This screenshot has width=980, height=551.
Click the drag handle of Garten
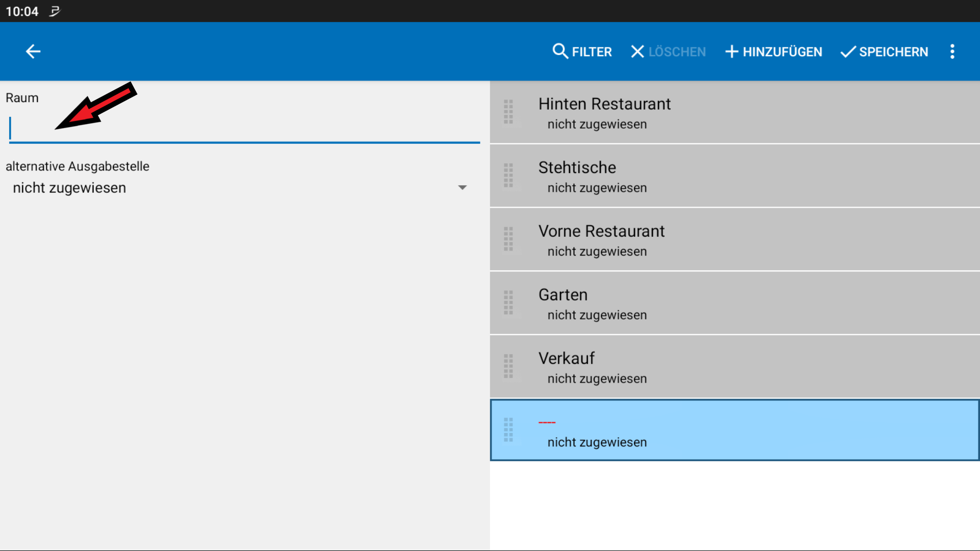pos(508,303)
